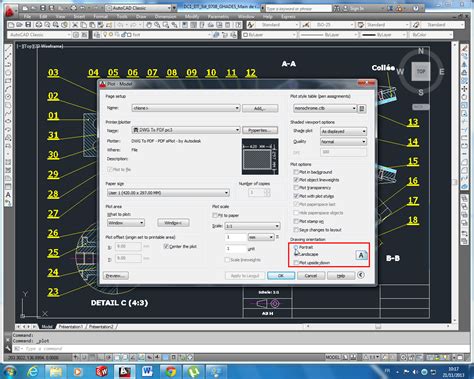Open Shade plot As displayed dropdown
The image size is (474, 379).
pos(344,131)
